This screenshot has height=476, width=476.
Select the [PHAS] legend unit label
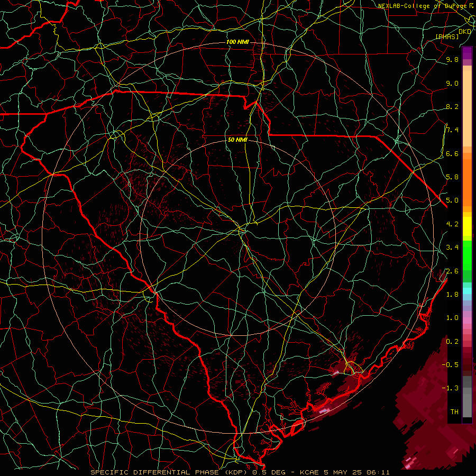point(447,36)
